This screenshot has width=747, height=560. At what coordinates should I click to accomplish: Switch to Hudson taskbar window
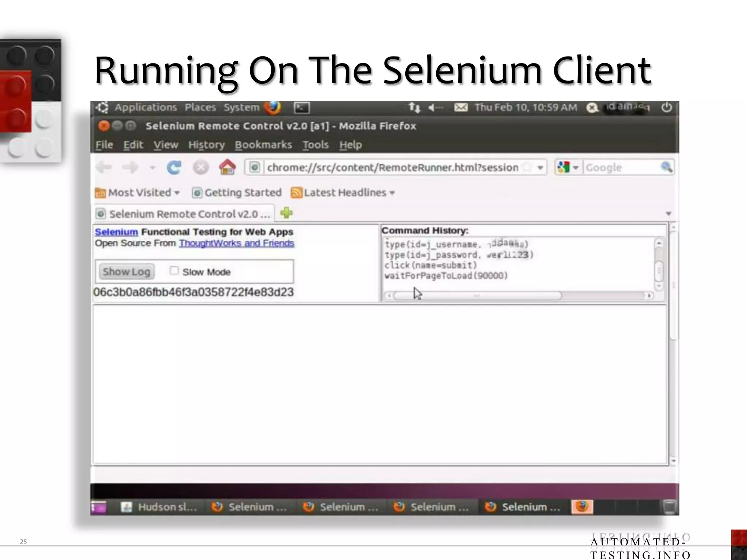[x=159, y=507]
